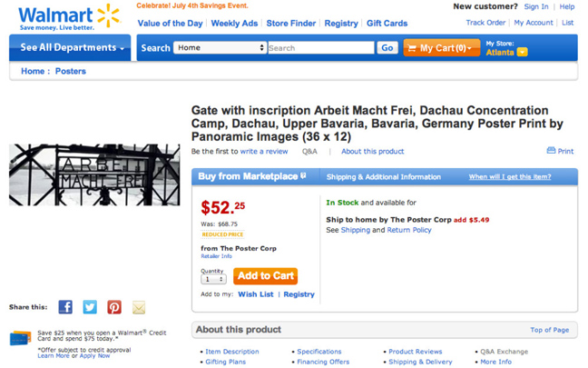The width and height of the screenshot is (588, 368).
Task: Open the search category Home dropdown
Action: [x=220, y=48]
